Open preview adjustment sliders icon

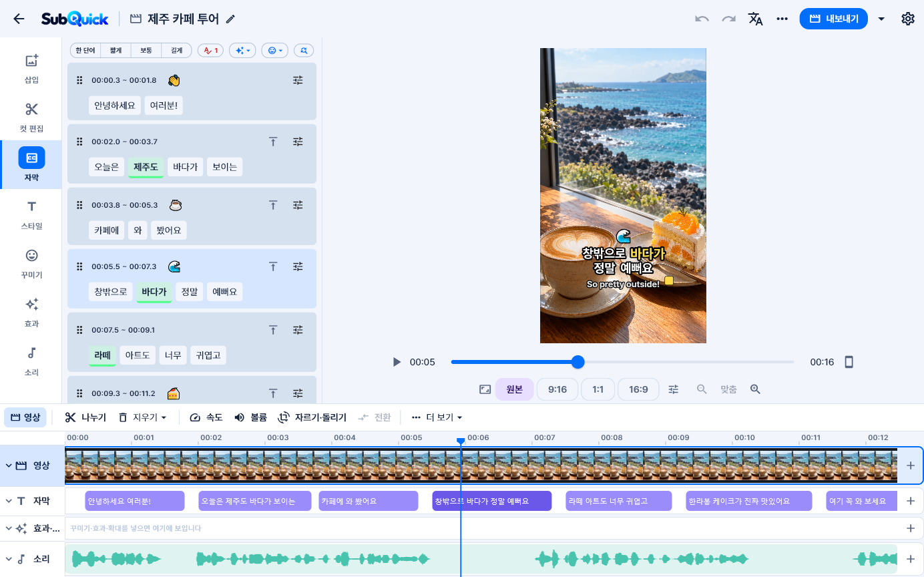[x=674, y=389]
